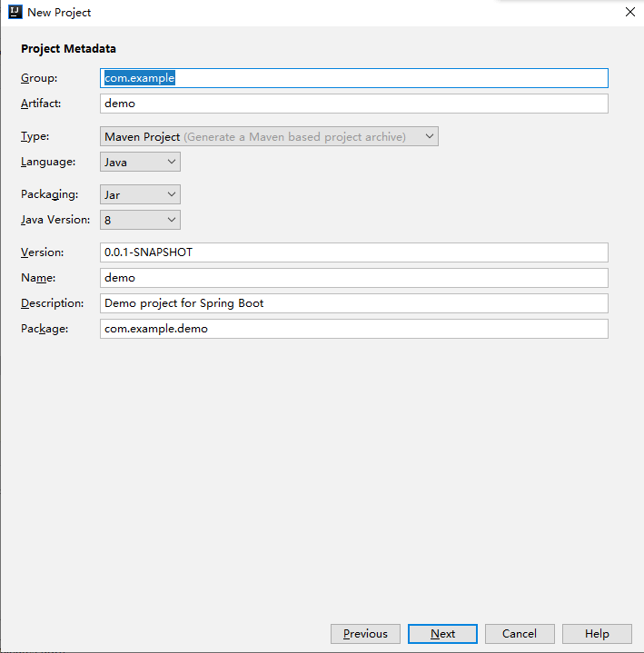
Task: Focus the Artifact input field
Action: [353, 104]
